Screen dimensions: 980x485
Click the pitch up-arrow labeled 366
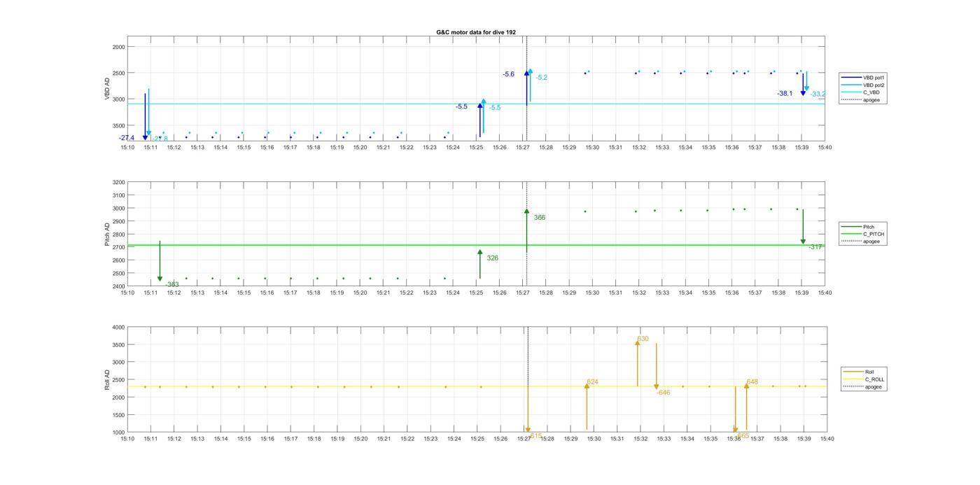coord(526,230)
